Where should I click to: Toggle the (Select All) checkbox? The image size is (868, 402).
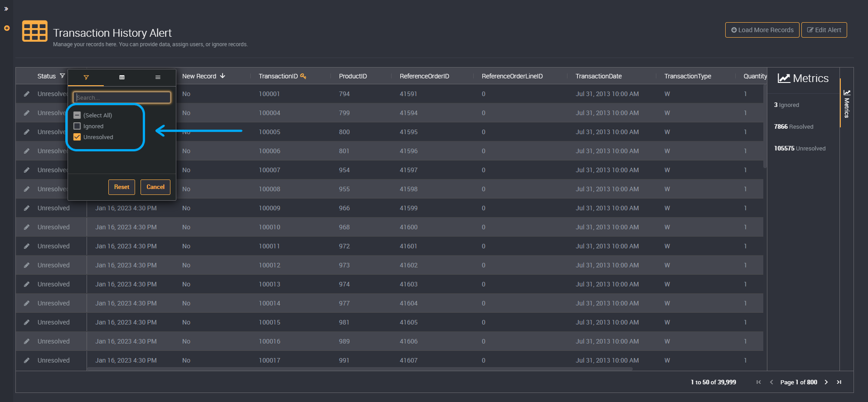77,115
